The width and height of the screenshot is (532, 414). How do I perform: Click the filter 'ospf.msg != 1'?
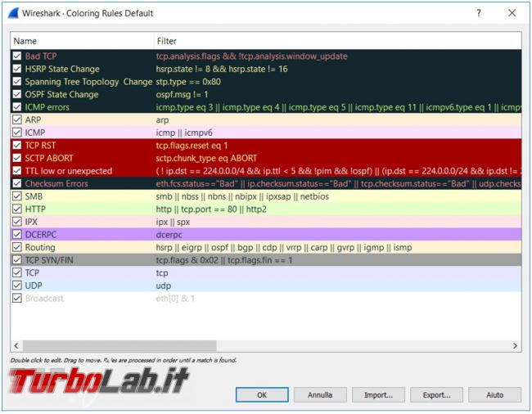182,95
